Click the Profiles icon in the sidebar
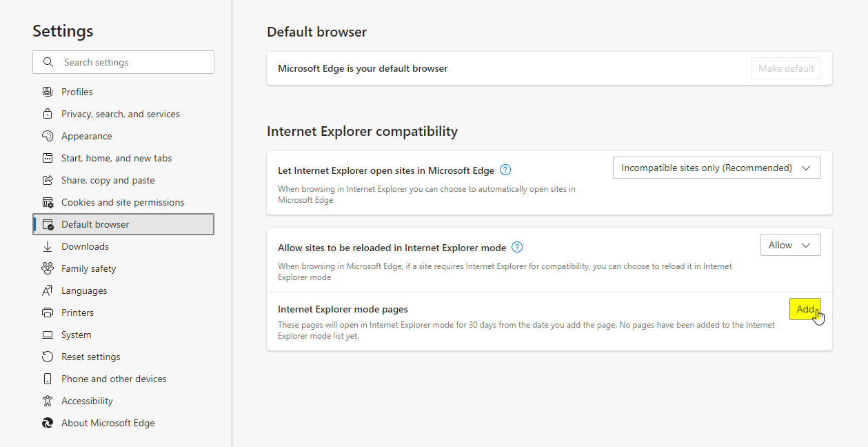This screenshot has width=868, height=447. (48, 92)
